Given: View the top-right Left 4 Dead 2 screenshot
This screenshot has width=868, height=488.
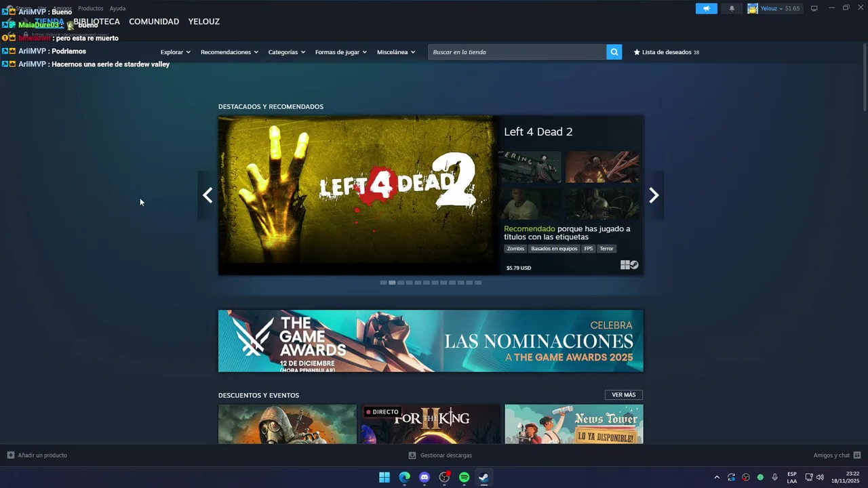Looking at the screenshot, I should point(602,167).
